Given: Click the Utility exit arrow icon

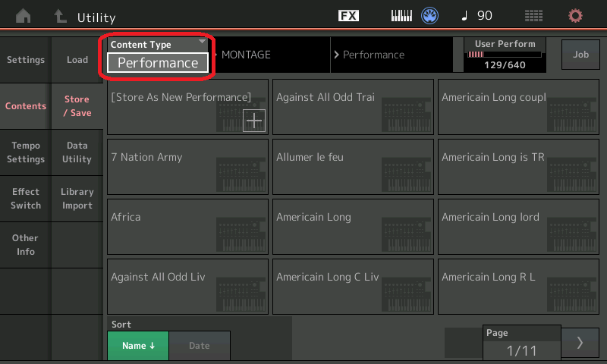Looking at the screenshot, I should click(x=59, y=16).
